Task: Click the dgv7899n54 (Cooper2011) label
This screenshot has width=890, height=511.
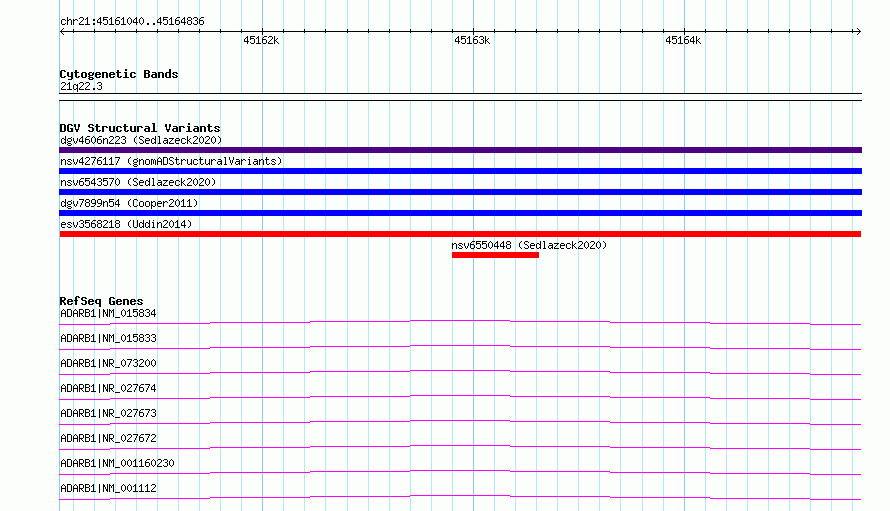Action: click(x=129, y=203)
